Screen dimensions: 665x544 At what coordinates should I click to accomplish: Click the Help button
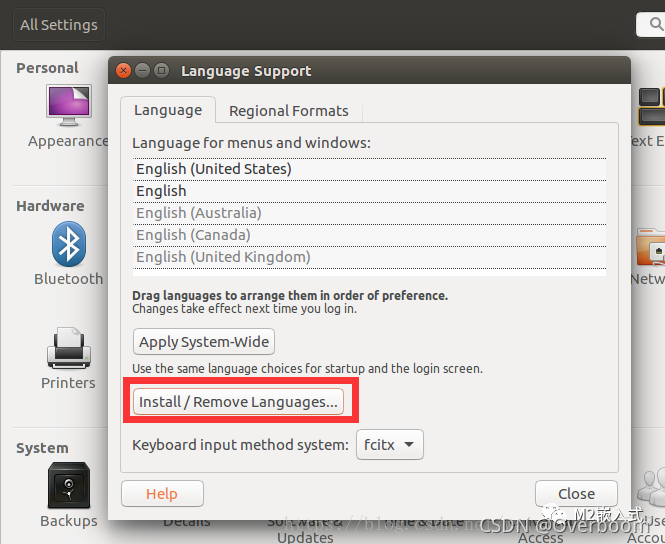(162, 494)
